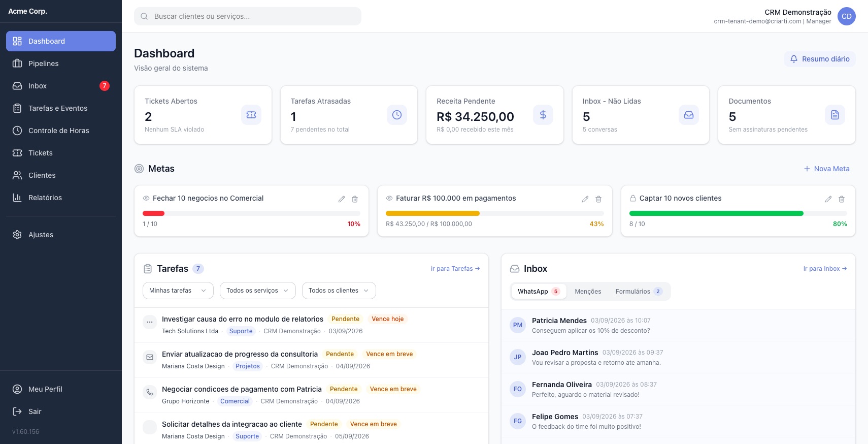Toggle lock icon of Captar 10 novos clientes
The width and height of the screenshot is (868, 444).
pos(633,198)
